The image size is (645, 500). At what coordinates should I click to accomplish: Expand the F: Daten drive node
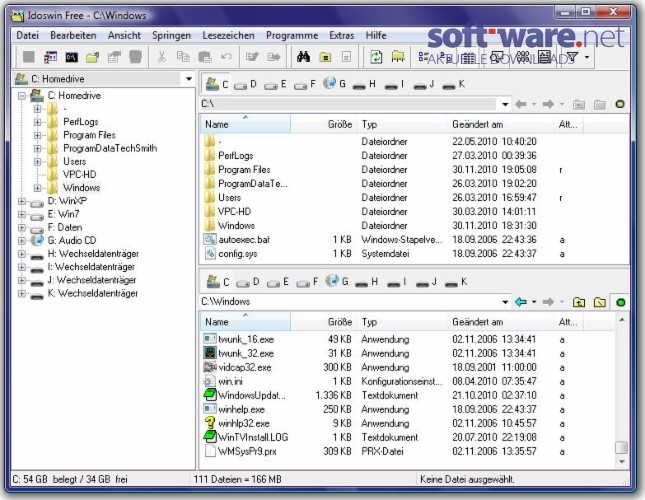point(22,228)
